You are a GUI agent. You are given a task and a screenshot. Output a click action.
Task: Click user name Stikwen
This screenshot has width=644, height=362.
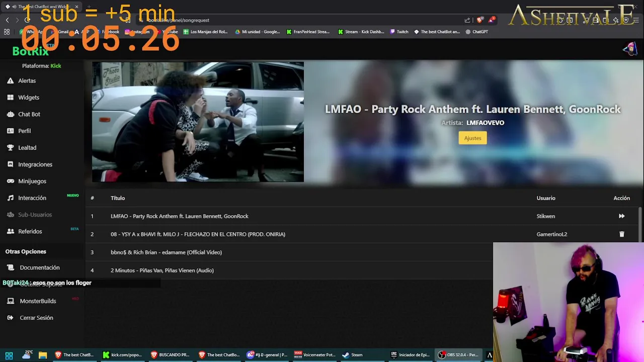point(546,216)
